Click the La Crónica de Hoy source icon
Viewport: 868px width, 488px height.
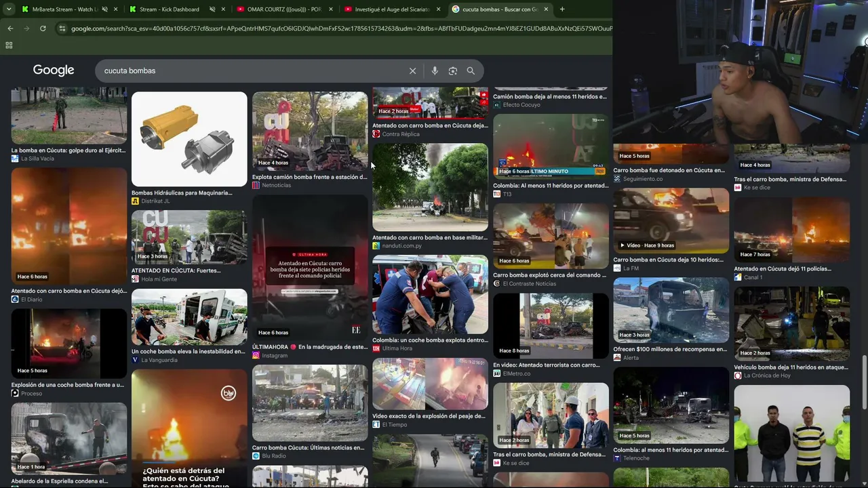click(x=737, y=375)
